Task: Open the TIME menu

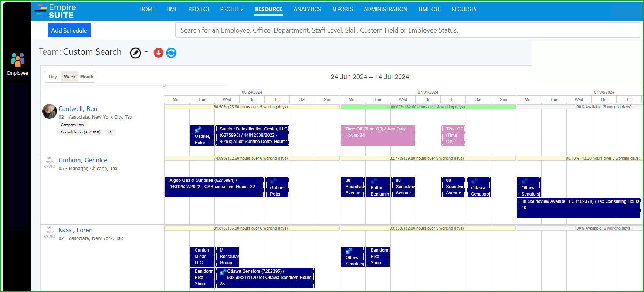Action: tap(172, 9)
